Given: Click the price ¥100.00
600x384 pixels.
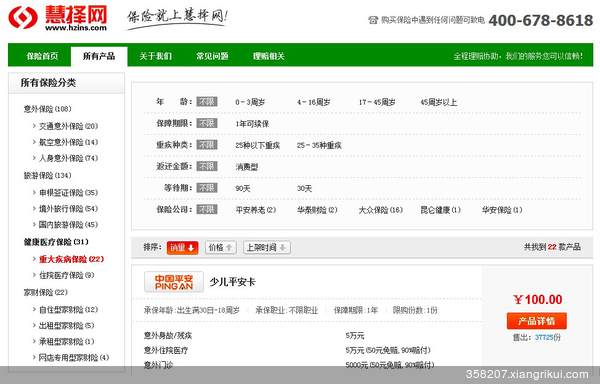Looking at the screenshot, I should [x=538, y=299].
